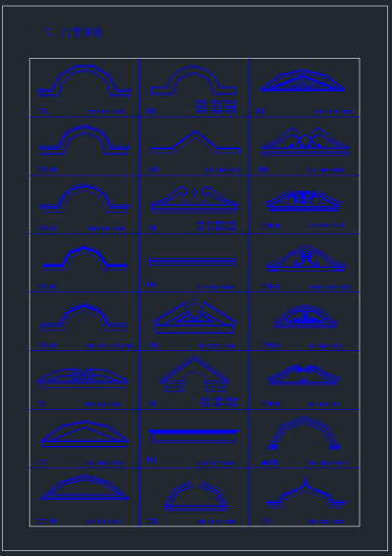The height and width of the screenshot is (556, 392).
Task: Click the "DTC" label text
Action: point(42,463)
